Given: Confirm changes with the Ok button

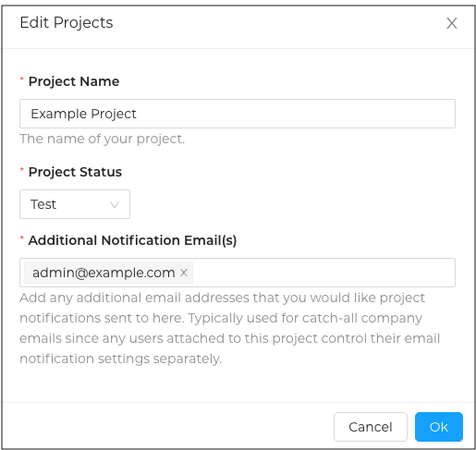Looking at the screenshot, I should pos(439,427).
